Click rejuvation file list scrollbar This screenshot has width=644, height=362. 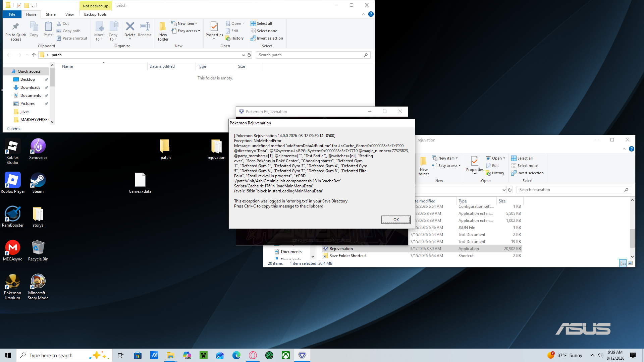(x=632, y=238)
